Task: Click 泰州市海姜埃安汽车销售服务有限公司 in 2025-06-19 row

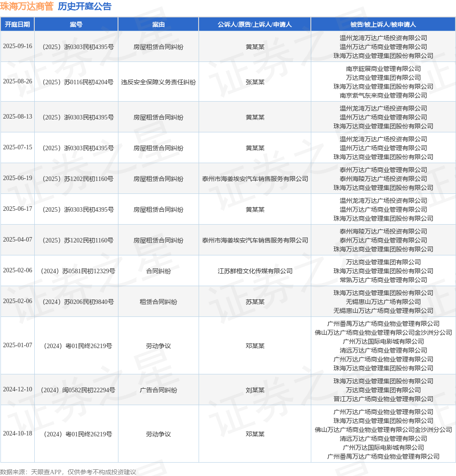Action: [x=255, y=179]
